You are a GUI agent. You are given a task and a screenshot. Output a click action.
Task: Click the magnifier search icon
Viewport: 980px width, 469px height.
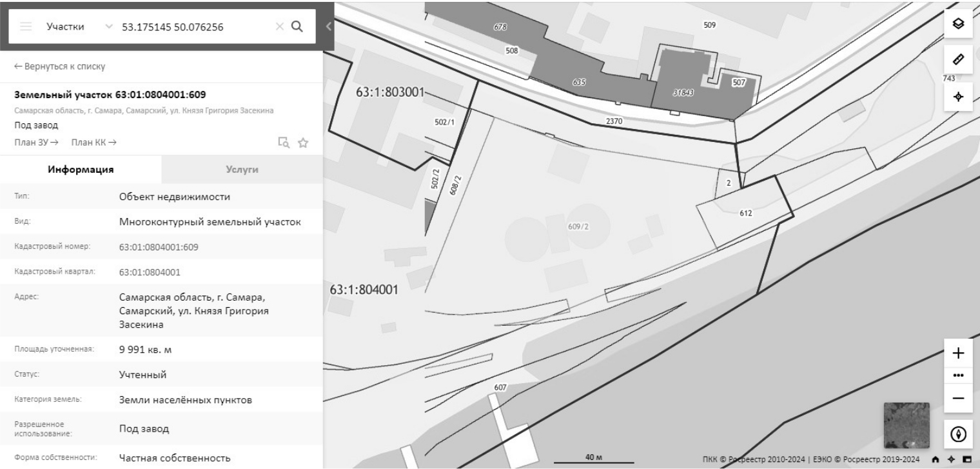click(297, 26)
